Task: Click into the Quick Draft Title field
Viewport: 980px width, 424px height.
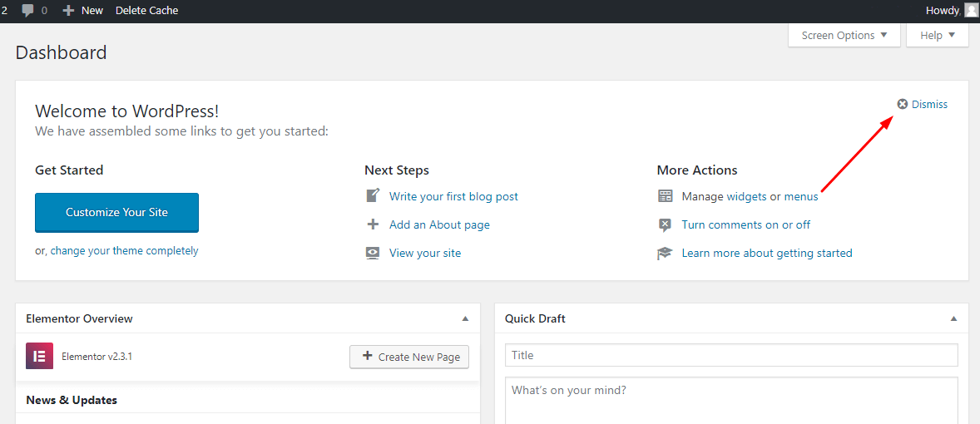Action: point(731,355)
